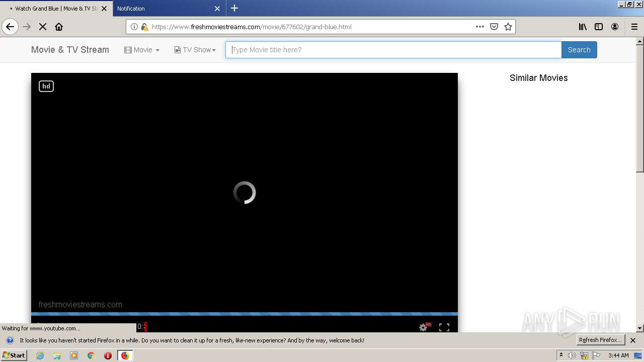
Task: Click the notification bar question icon
Action: pos(10,340)
